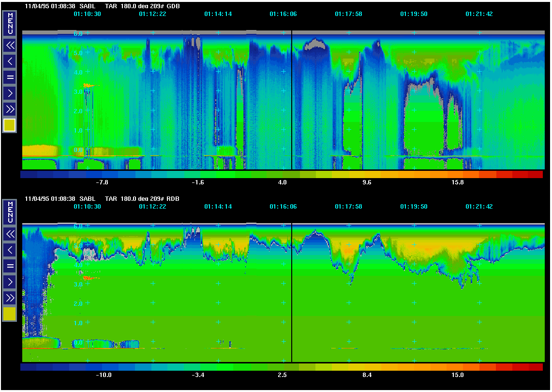Viewport: 552px width, 392px height.
Task: Click the orange hotspot in the top plot
Action: point(88,86)
